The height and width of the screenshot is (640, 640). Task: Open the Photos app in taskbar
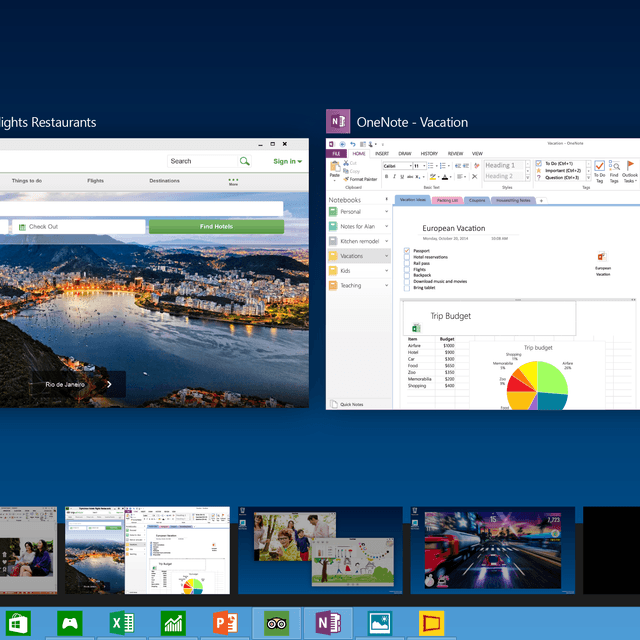coord(380,623)
